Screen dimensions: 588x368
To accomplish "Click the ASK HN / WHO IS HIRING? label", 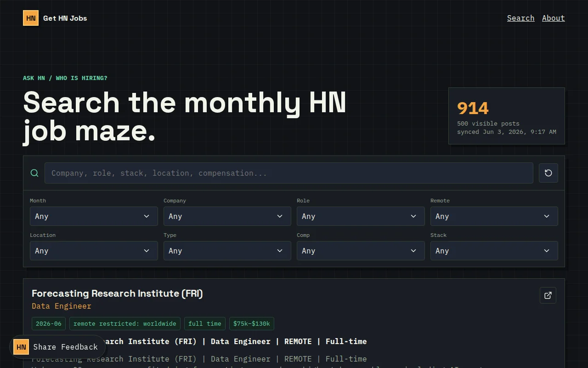I will click(65, 78).
